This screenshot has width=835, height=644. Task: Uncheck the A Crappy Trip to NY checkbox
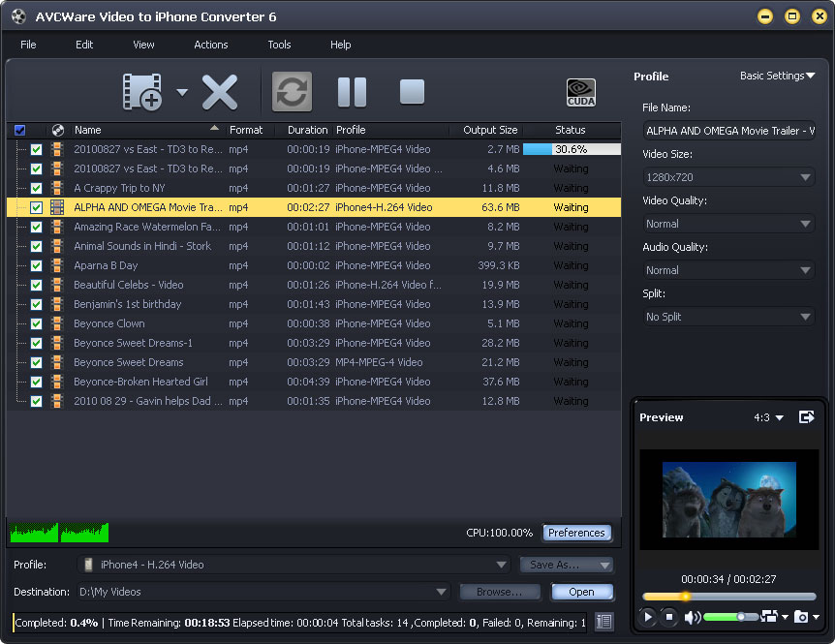point(36,188)
